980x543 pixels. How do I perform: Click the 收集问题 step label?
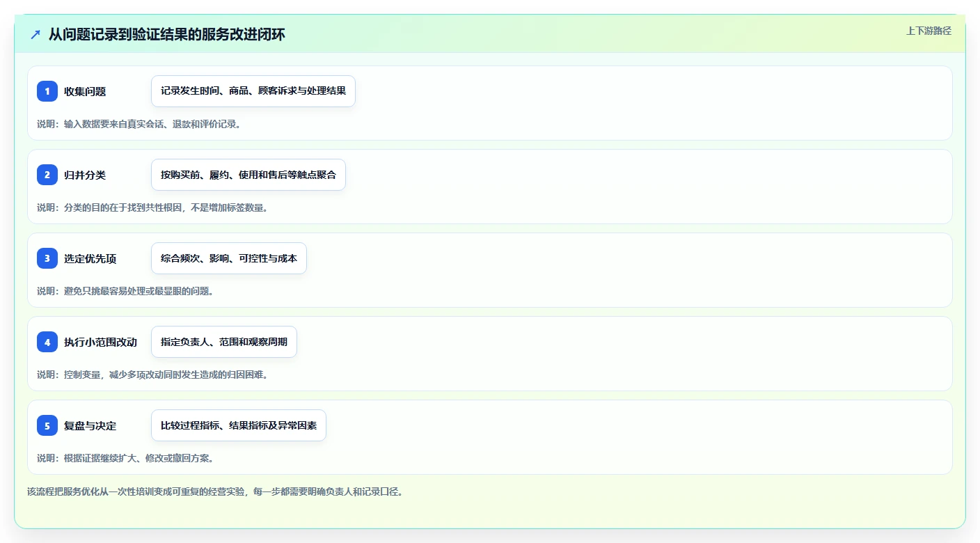(x=85, y=91)
